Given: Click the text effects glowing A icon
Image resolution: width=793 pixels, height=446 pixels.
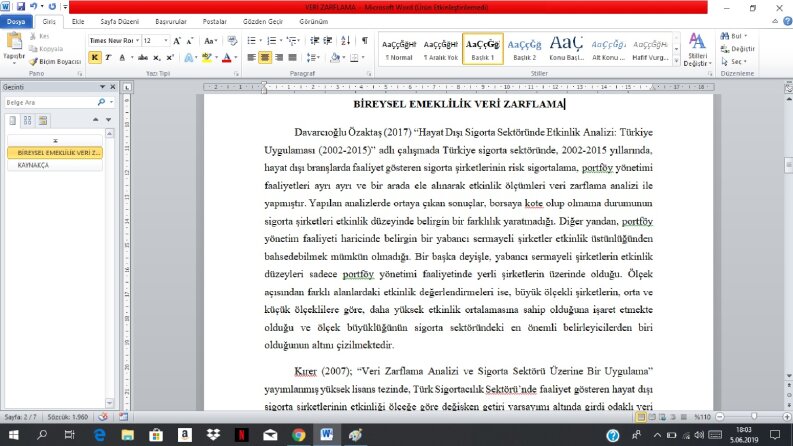Looking at the screenshot, I should click(188, 58).
